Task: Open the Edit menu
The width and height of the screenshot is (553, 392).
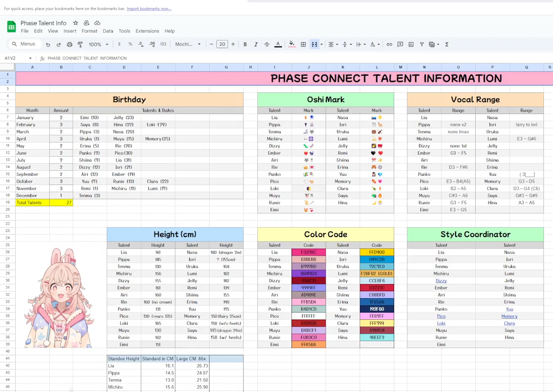Action: [38, 31]
